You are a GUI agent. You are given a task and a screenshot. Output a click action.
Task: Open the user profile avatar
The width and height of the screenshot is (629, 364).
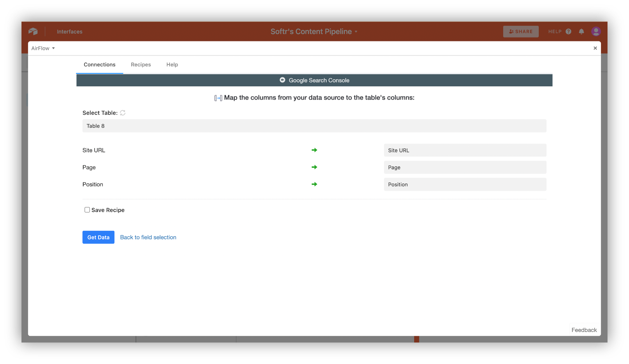pyautogui.click(x=596, y=31)
